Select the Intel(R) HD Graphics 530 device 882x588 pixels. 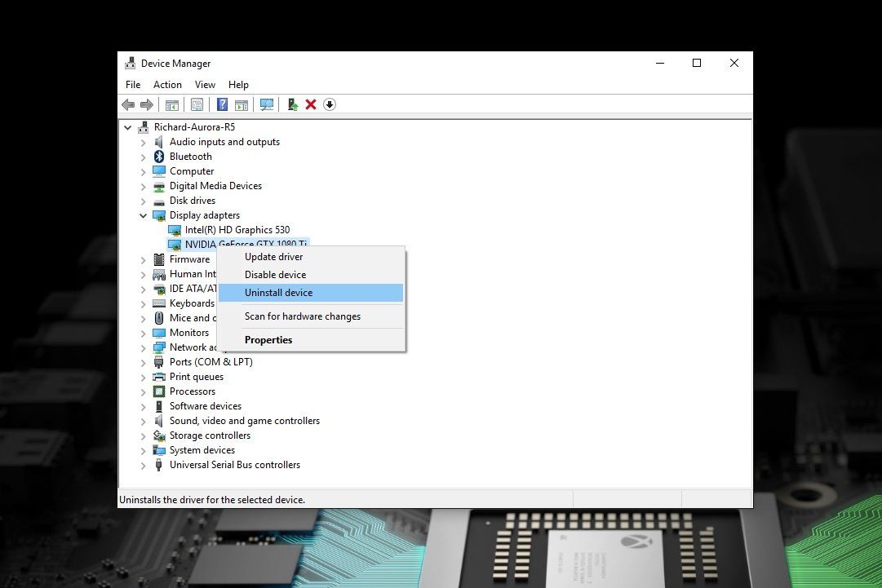[x=239, y=229]
